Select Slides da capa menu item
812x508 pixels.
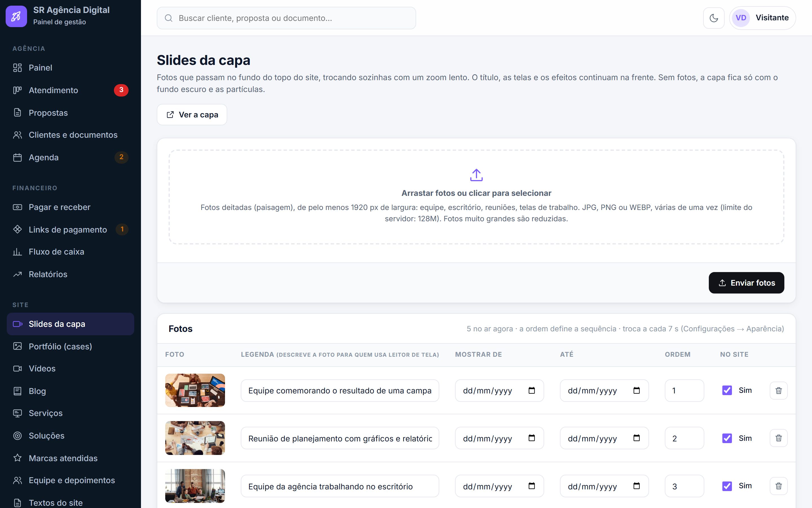pos(70,324)
